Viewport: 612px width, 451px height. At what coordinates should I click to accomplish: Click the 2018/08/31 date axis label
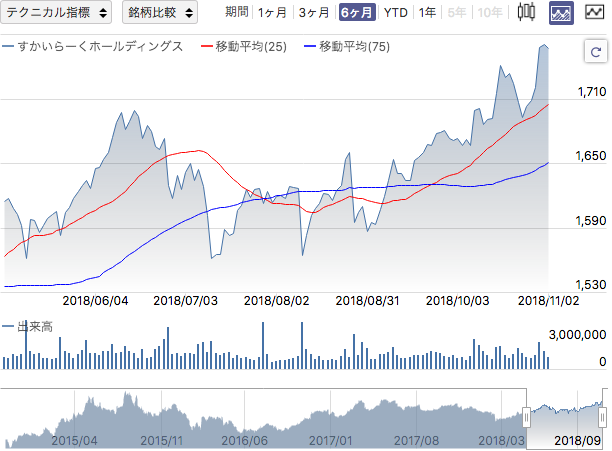(367, 301)
